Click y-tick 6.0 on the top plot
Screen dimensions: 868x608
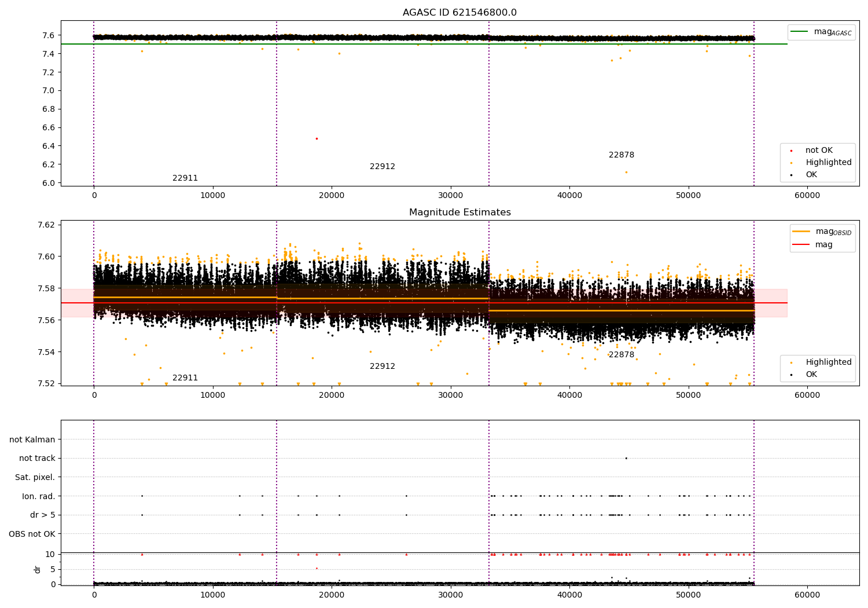point(49,183)
